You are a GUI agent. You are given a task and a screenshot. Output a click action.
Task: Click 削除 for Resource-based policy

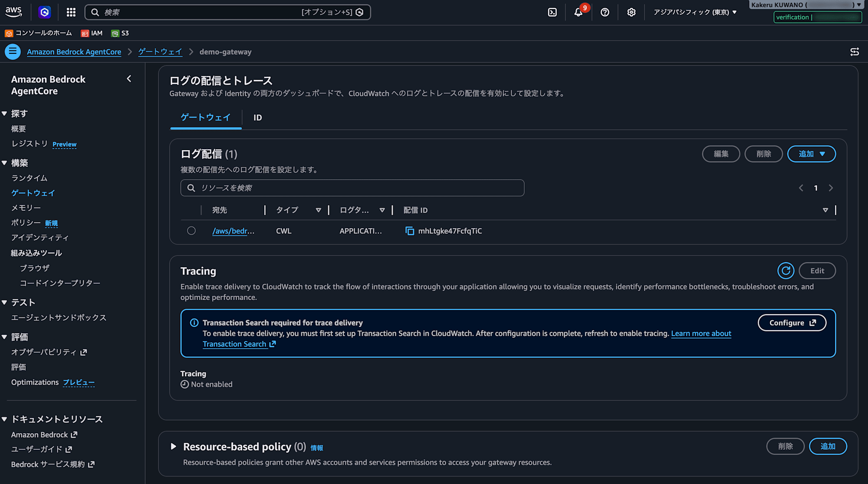(x=786, y=446)
